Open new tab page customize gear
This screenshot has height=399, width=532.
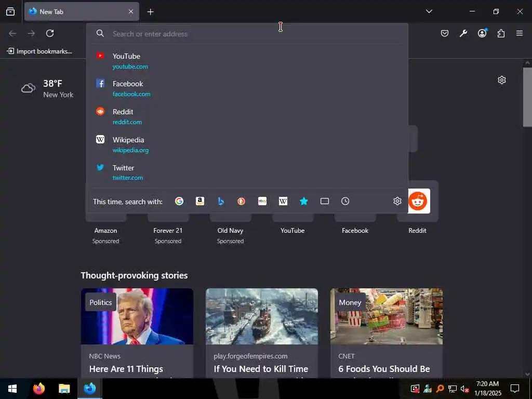tap(502, 80)
